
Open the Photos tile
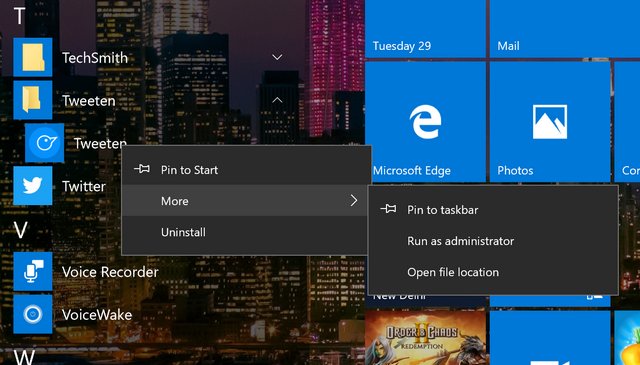[550, 122]
